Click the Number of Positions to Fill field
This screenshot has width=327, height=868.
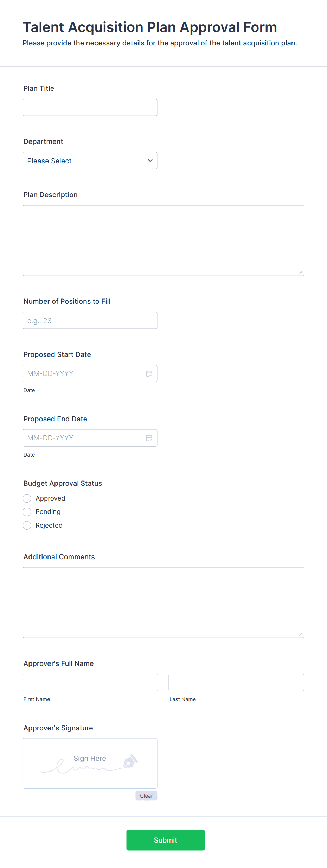(90, 320)
